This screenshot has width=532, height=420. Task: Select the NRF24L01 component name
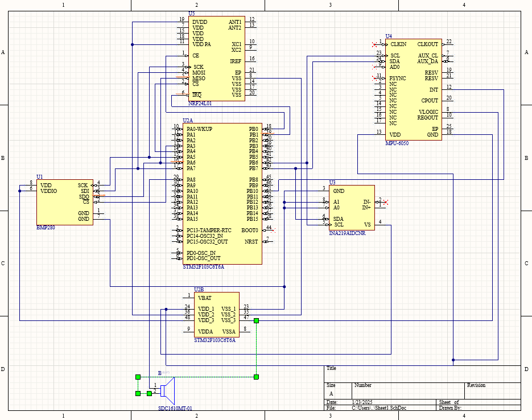coord(200,104)
